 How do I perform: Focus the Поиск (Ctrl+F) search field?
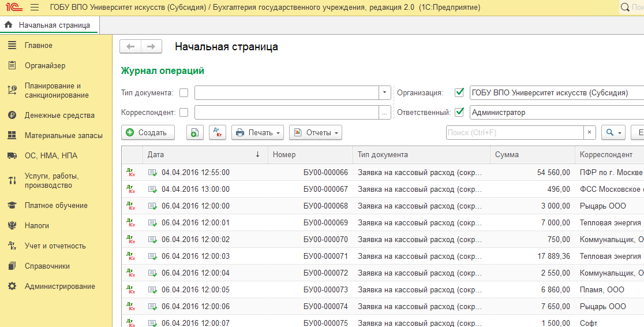[515, 132]
